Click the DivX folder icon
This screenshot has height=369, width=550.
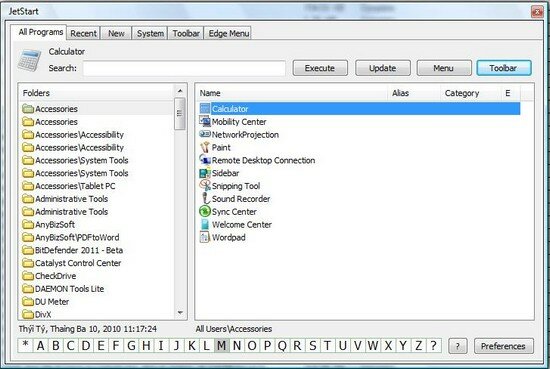[x=28, y=314]
